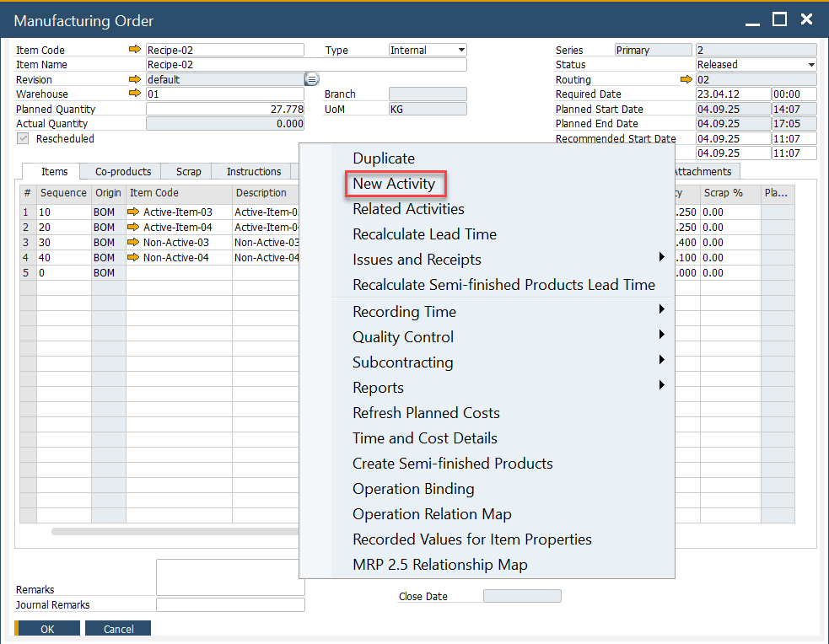829x644 pixels.
Task: Click the Revision link arrow icon
Action: tap(135, 79)
